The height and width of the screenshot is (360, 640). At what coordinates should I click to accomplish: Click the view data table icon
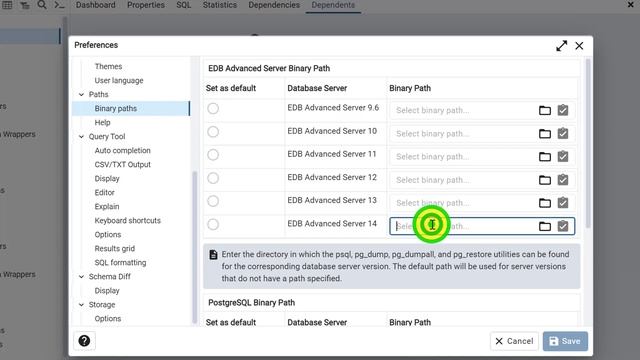pos(7,5)
